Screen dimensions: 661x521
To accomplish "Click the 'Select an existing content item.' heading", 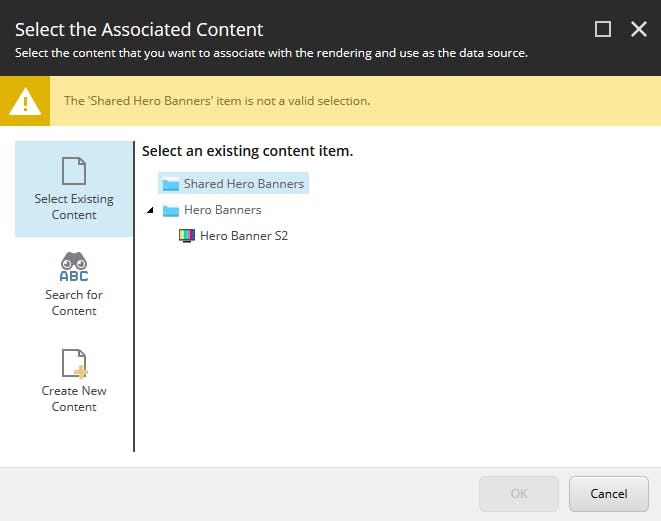I will click(247, 151).
